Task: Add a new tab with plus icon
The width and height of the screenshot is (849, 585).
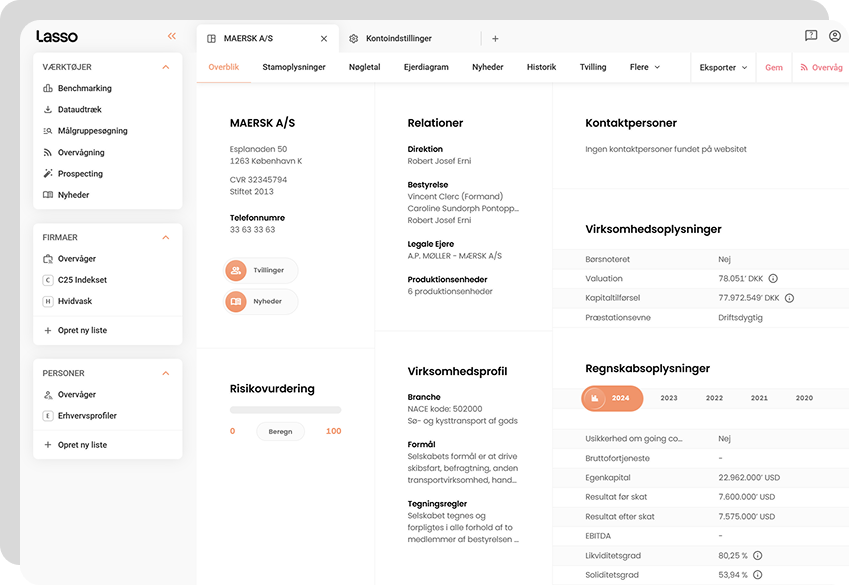Action: click(495, 39)
